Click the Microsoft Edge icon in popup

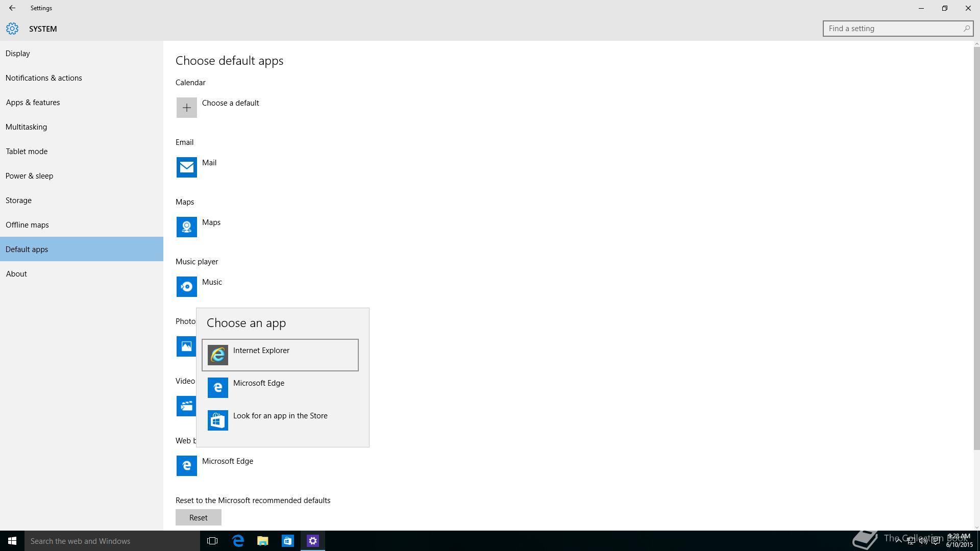click(218, 388)
